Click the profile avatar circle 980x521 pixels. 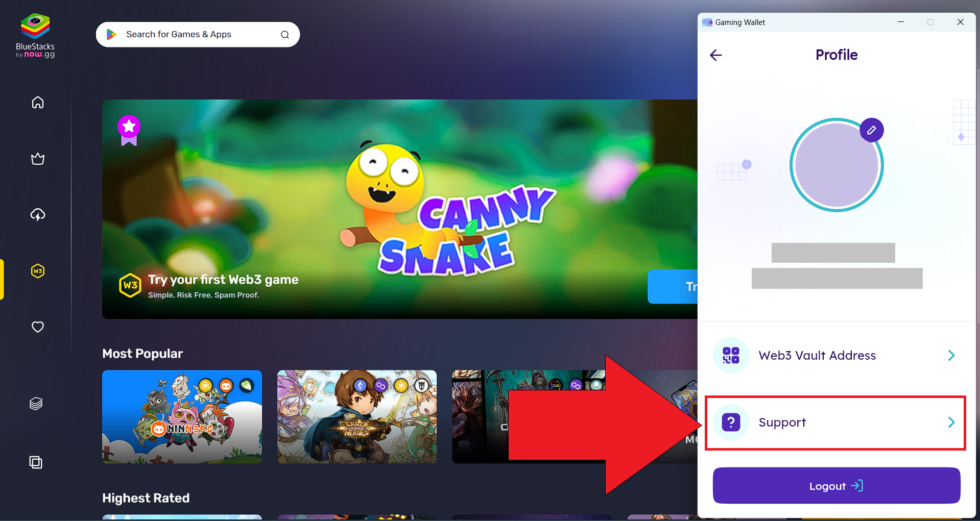pos(836,165)
